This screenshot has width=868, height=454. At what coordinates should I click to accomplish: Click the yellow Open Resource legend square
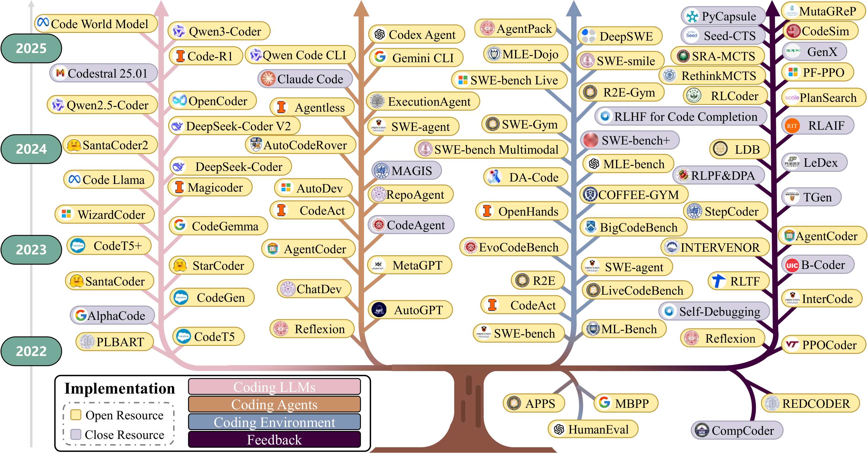(x=76, y=415)
